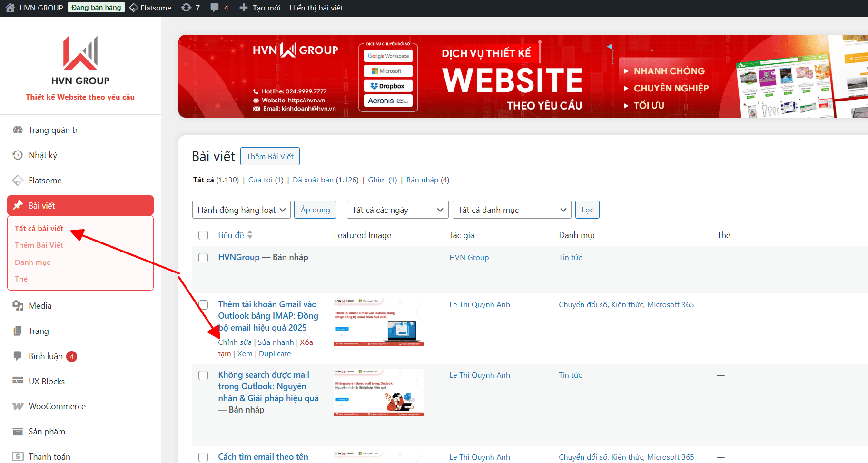868x463 pixels.
Task: Open the 'Hành động hàng loạt' dropdown
Action: [x=241, y=210]
